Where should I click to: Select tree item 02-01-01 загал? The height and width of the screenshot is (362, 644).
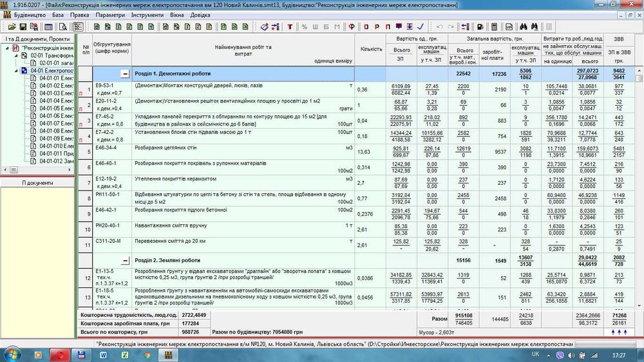coord(56,63)
